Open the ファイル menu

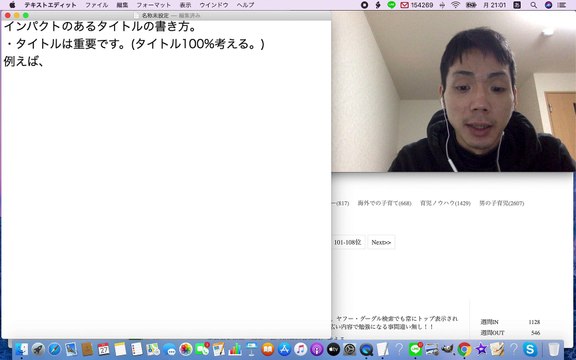point(97,5)
